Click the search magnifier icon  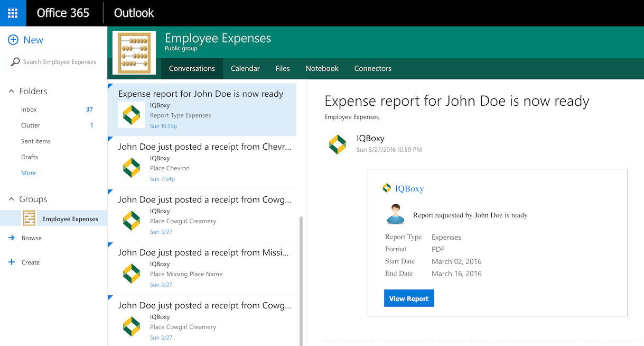click(x=15, y=62)
